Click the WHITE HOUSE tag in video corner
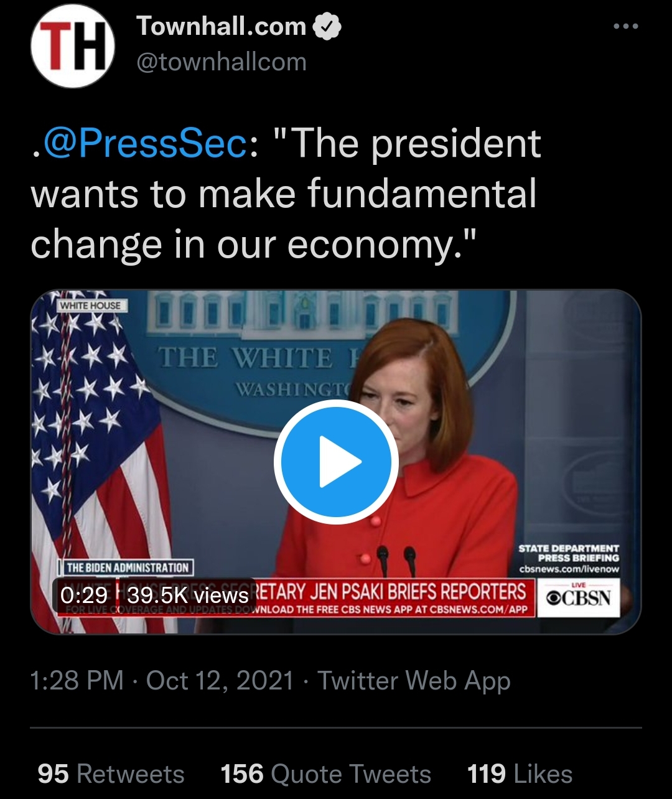672x799 pixels. click(x=90, y=305)
